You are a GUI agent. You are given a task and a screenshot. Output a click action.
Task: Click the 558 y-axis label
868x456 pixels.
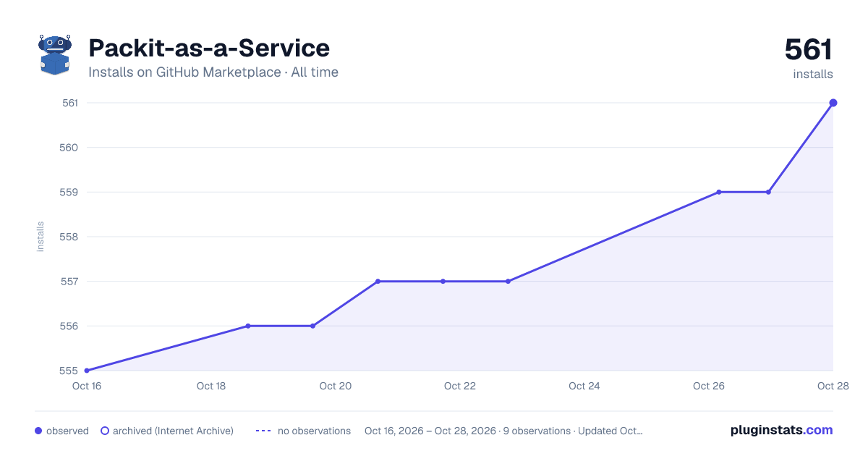point(69,237)
